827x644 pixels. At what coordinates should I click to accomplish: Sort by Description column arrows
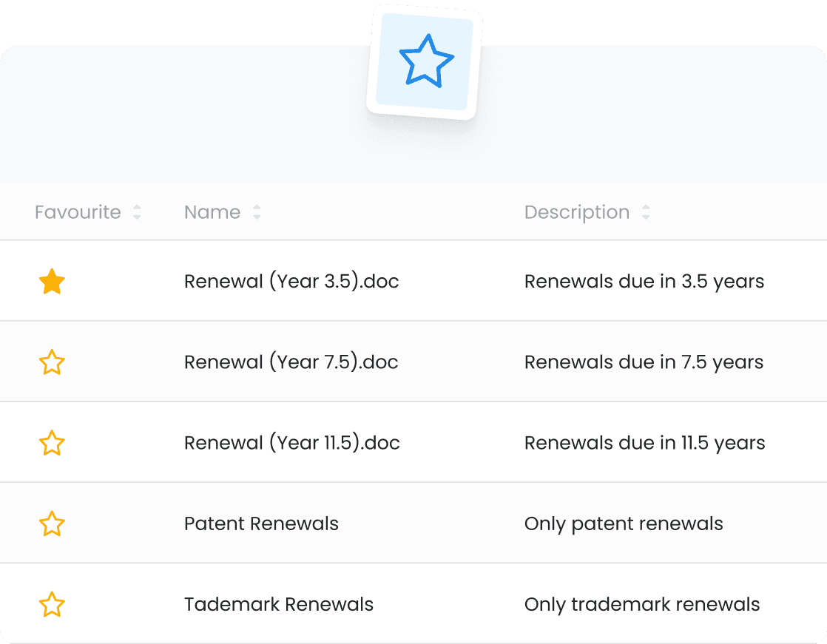pos(646,212)
